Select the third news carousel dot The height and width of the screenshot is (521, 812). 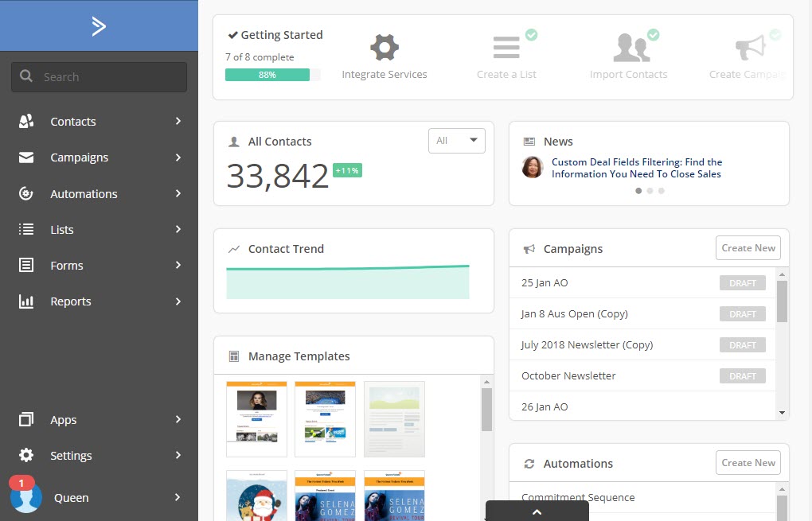click(x=661, y=191)
